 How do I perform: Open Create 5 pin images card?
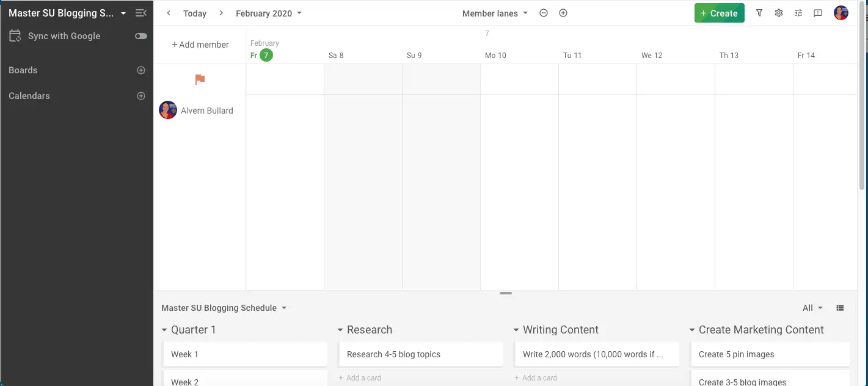(770, 354)
